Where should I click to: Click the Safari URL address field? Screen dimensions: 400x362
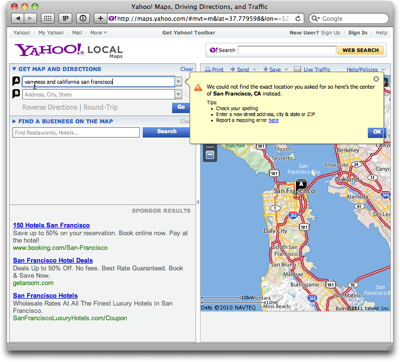tap(205, 19)
